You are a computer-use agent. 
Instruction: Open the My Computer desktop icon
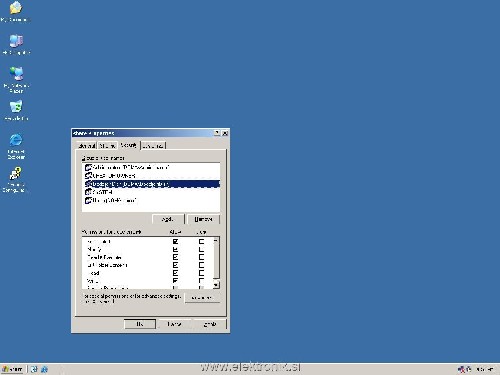click(x=16, y=44)
